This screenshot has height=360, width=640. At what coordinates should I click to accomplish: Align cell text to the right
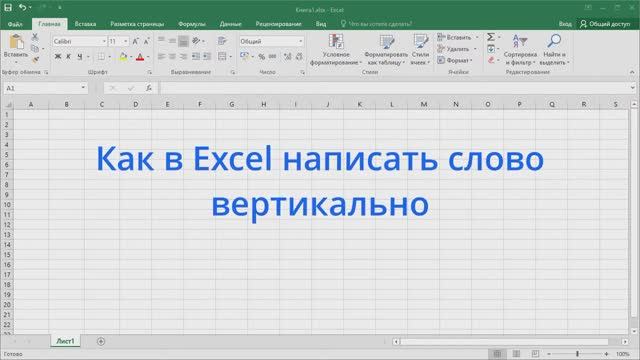(183, 56)
